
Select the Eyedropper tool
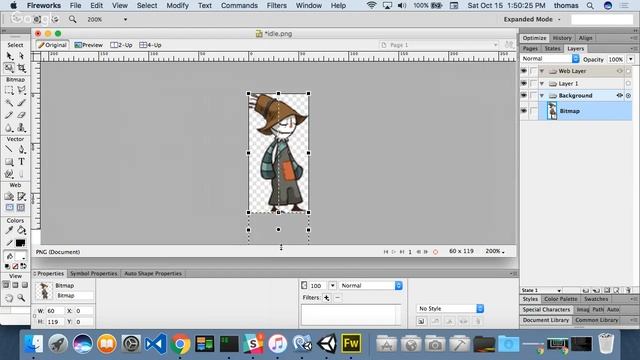click(9, 231)
